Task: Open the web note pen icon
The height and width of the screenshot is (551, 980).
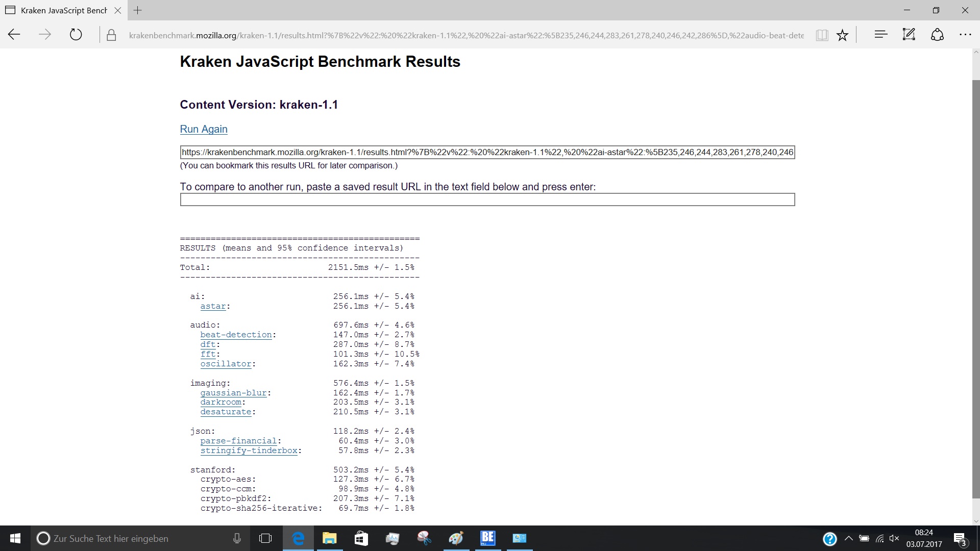Action: coord(909,35)
